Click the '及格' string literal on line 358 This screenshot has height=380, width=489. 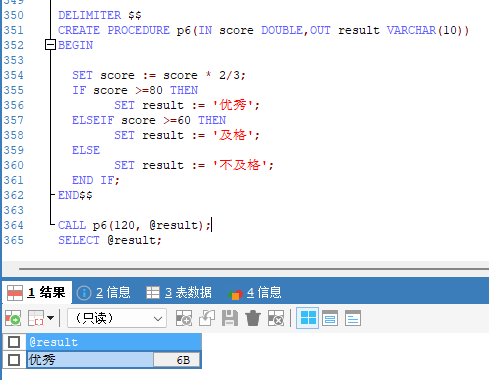[233, 135]
